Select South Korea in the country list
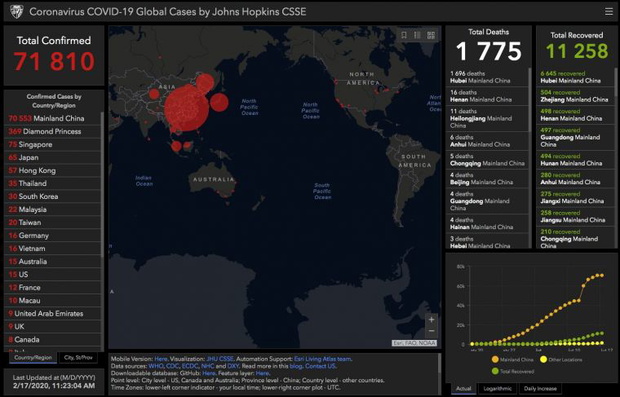The height and width of the screenshot is (397, 620). 53,197
